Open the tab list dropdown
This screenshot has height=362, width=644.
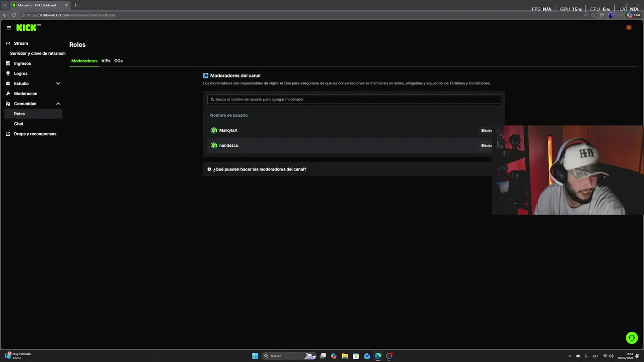coord(5,5)
